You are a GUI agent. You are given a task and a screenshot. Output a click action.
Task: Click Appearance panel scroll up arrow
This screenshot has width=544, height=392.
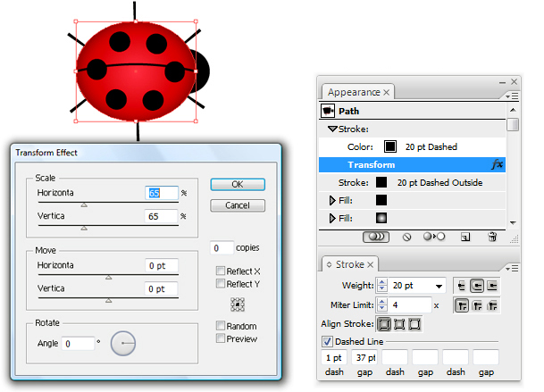[x=513, y=110]
